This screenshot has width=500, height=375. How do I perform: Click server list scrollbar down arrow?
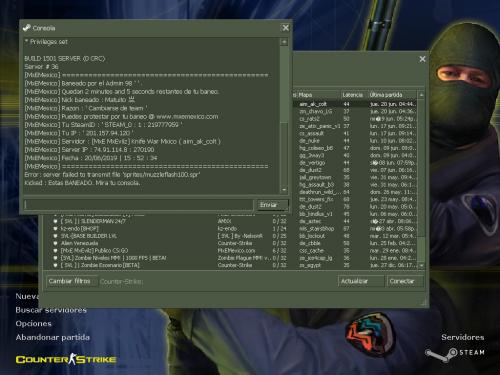[421, 265]
